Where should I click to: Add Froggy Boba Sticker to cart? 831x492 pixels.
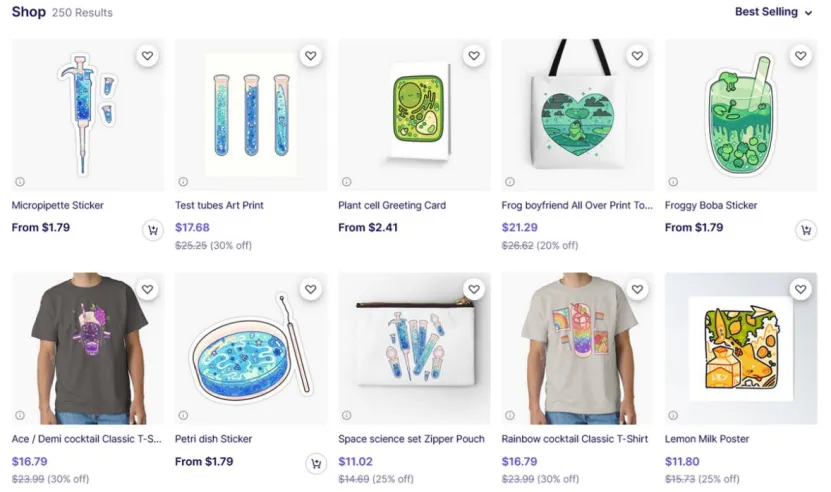click(x=806, y=230)
